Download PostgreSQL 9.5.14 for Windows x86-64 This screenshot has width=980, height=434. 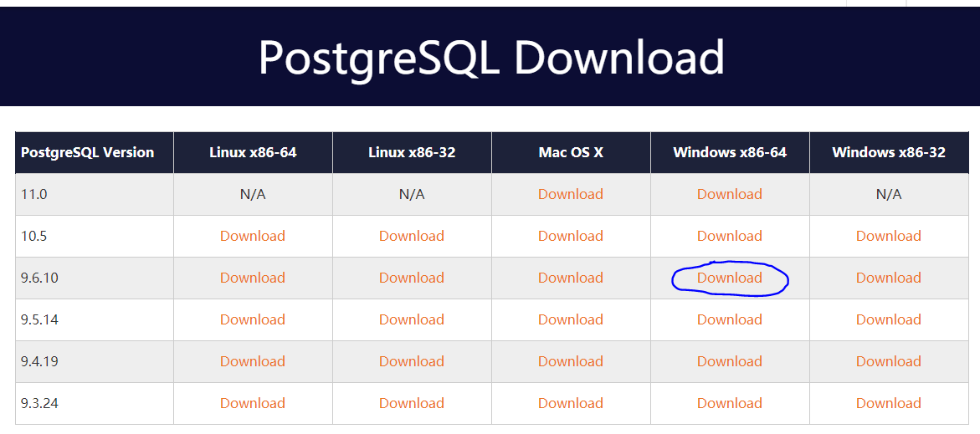[x=730, y=319]
